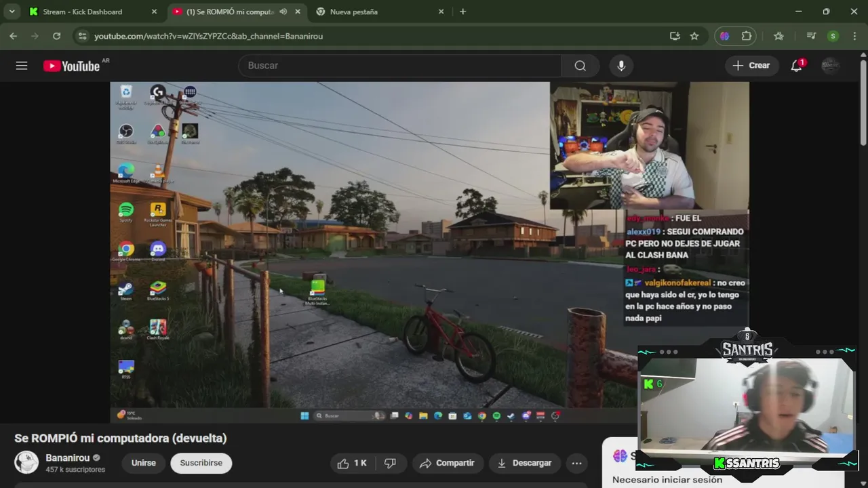Click the "457 k suscriptores" text

coord(75,470)
